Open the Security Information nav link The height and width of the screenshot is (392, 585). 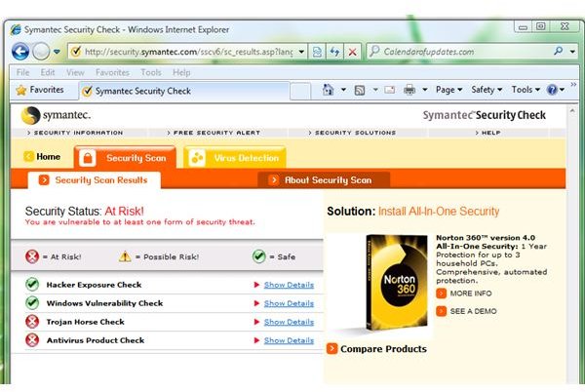[75, 133]
